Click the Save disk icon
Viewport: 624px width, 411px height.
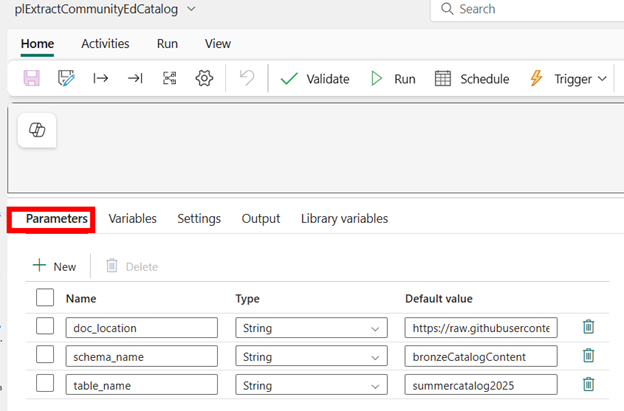click(x=31, y=79)
